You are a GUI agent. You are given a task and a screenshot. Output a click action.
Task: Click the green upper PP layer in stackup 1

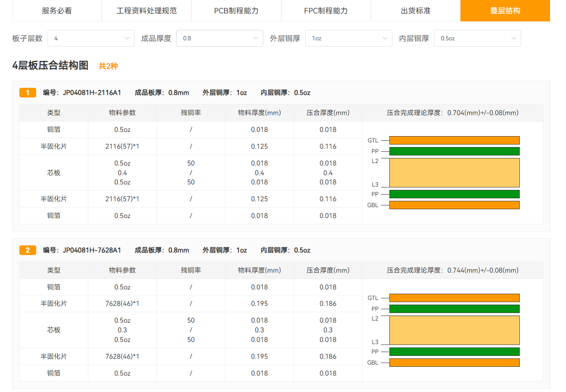[x=454, y=151]
